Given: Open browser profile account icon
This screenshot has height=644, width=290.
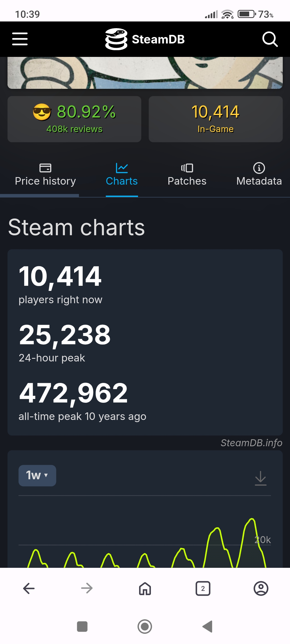Looking at the screenshot, I should (261, 588).
